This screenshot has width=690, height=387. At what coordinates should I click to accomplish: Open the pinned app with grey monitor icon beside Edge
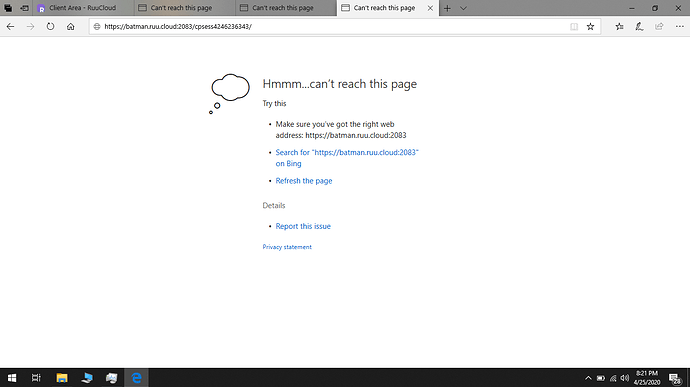pos(111,378)
